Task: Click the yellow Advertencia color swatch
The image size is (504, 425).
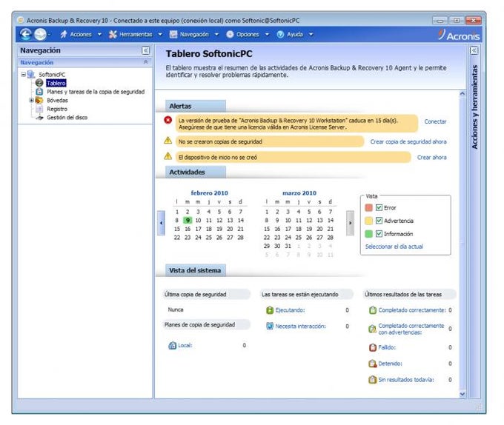Action: click(x=368, y=221)
